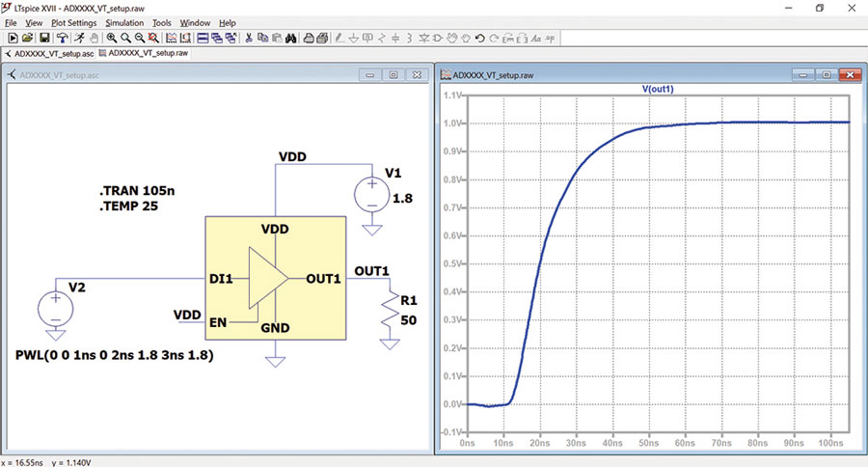
Task: Click the Find binoculars icon
Action: pos(289,38)
